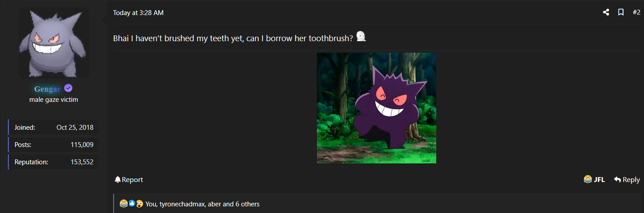Click the Joined date 'Oct 25, 2018'
Image resolution: width=644 pixels, height=213 pixels.
pyautogui.click(x=75, y=128)
